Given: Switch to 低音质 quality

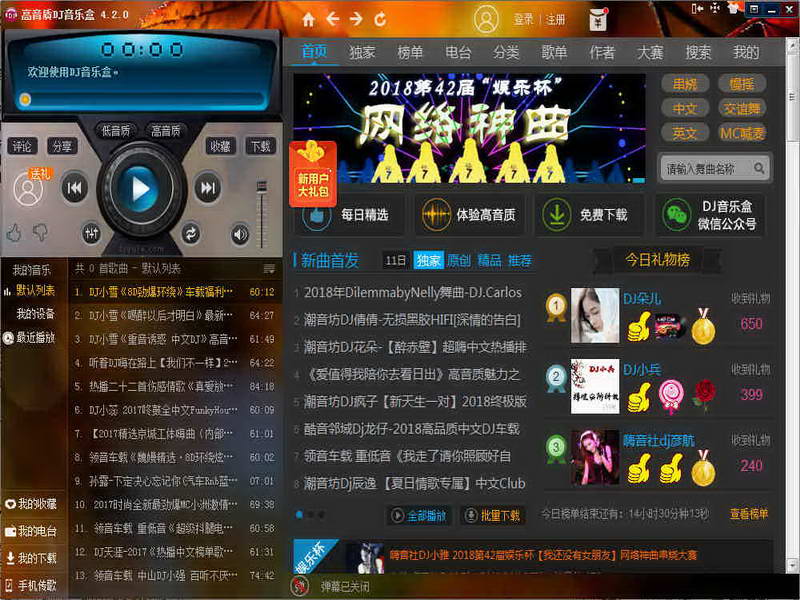Looking at the screenshot, I should [x=116, y=131].
